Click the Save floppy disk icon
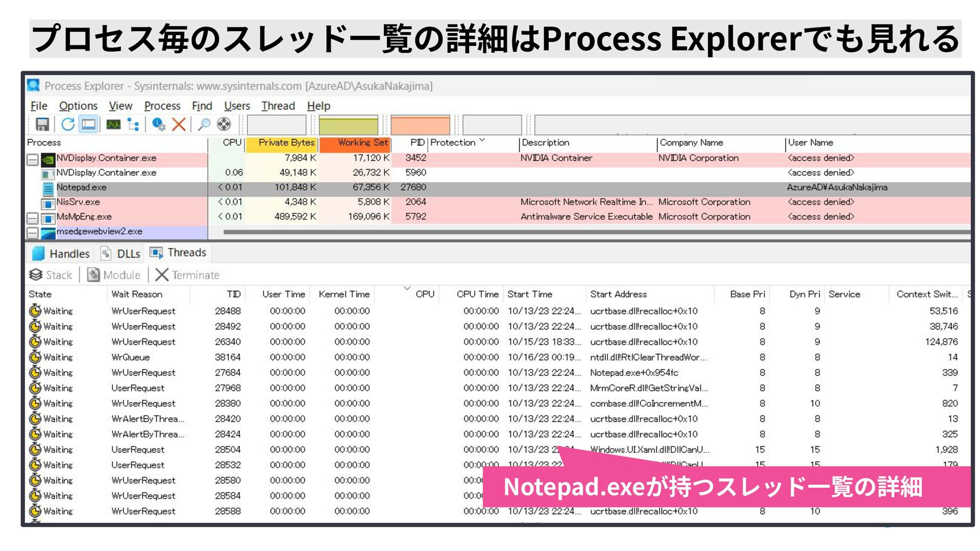Screen dimensions: 980x551 (x=42, y=124)
